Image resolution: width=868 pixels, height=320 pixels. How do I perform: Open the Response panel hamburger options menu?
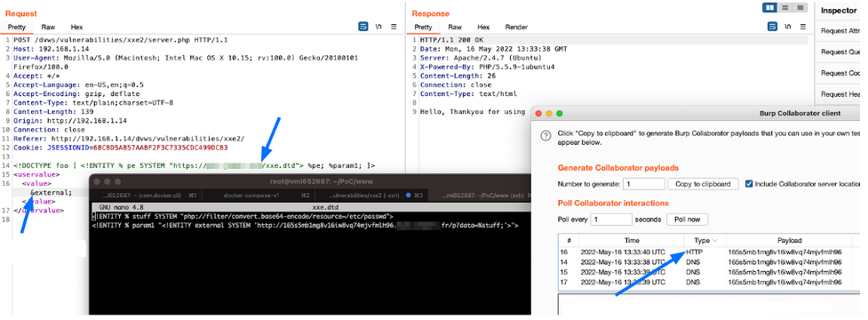click(x=802, y=27)
